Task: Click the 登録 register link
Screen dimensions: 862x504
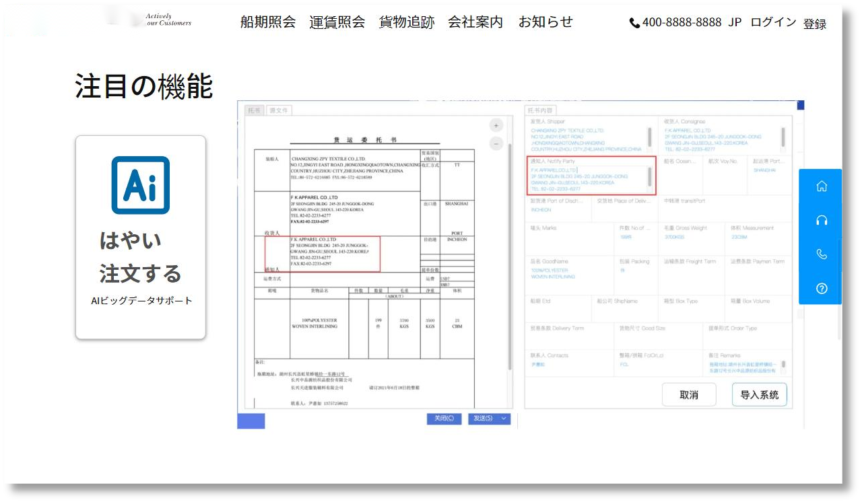Action: [815, 24]
